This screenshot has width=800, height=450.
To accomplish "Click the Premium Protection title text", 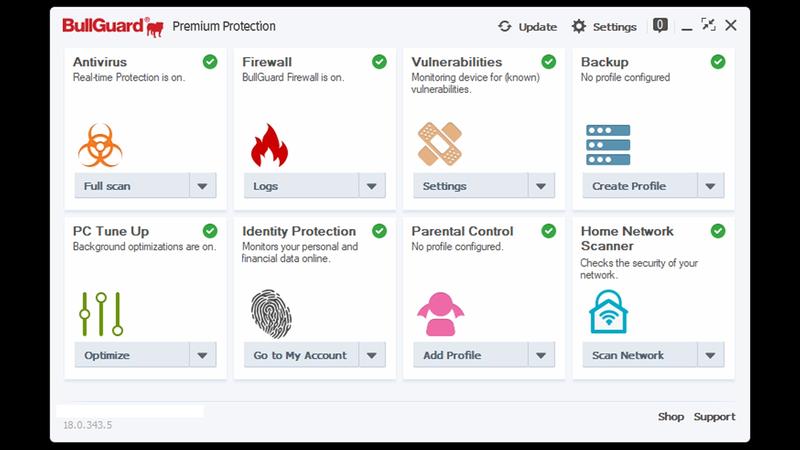I will tap(224, 26).
